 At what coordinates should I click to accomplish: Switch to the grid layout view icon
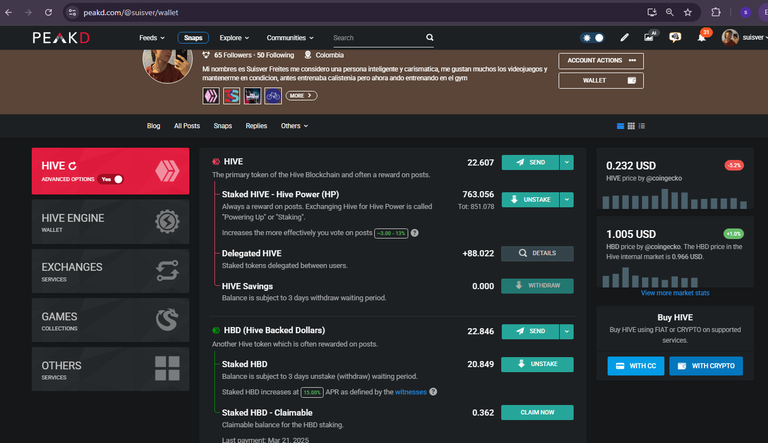tap(631, 126)
